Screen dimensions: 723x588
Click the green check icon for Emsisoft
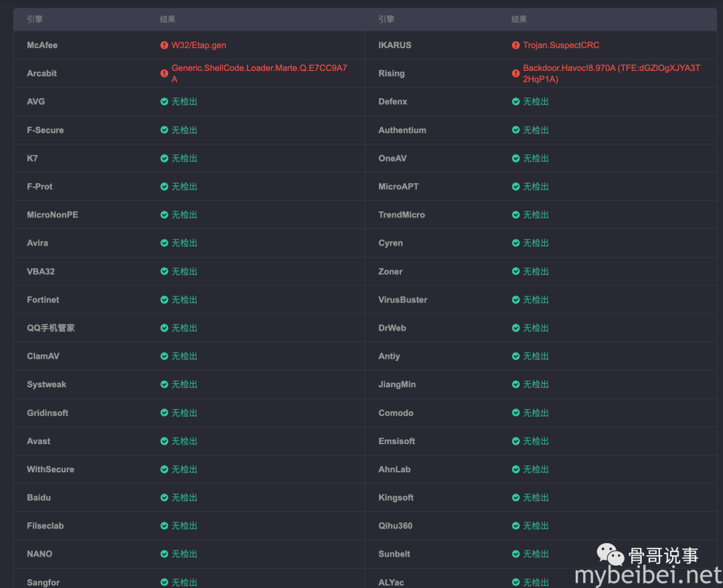pyautogui.click(x=515, y=441)
